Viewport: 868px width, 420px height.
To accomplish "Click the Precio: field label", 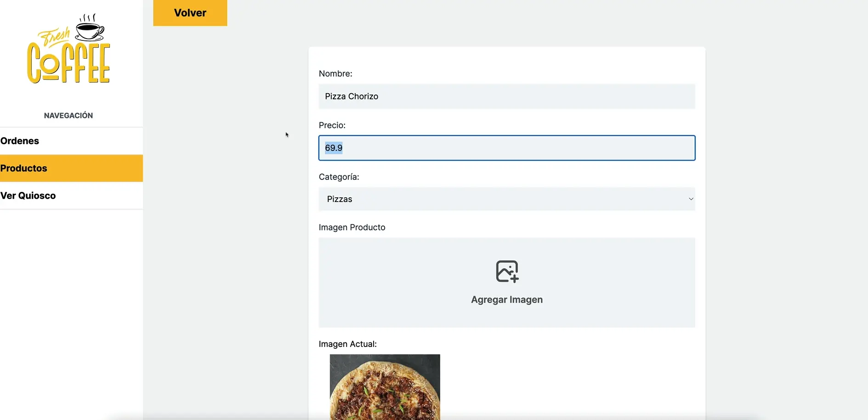I will (x=332, y=125).
